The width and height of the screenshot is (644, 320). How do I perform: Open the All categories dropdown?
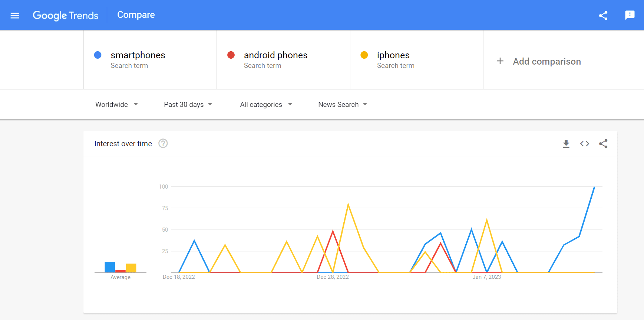point(266,104)
